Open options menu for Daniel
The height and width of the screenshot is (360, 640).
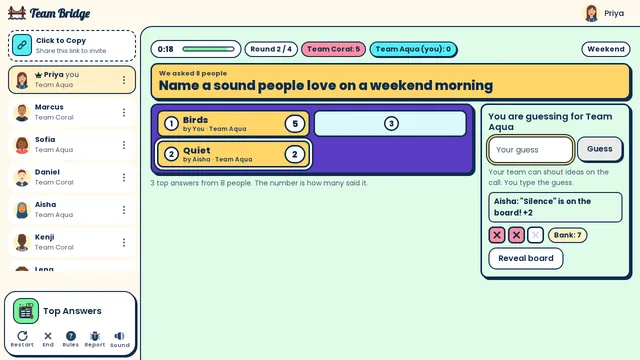click(x=124, y=178)
